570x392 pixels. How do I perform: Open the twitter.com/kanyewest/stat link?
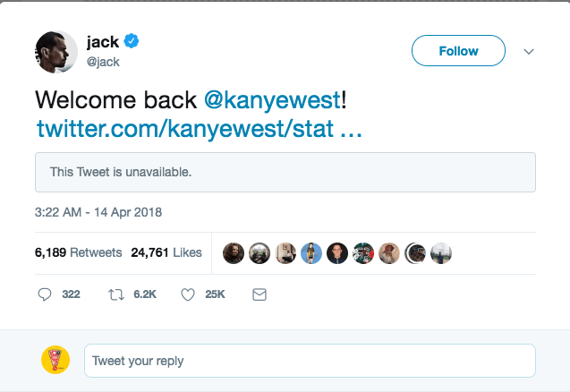click(199, 129)
